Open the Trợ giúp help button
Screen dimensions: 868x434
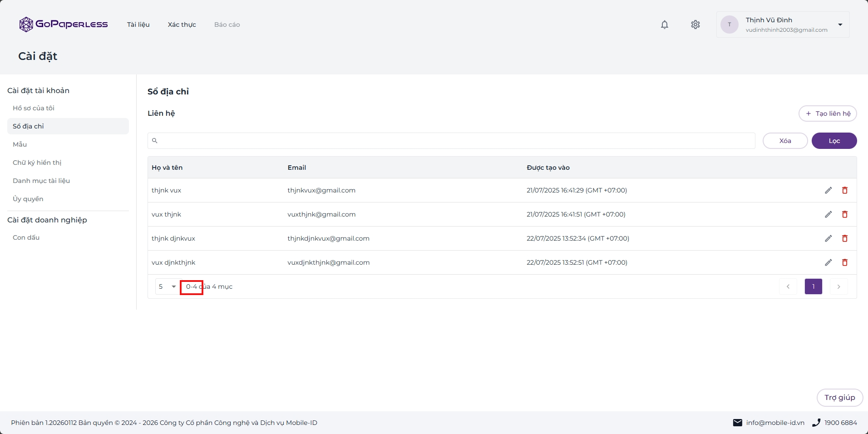coord(840,398)
